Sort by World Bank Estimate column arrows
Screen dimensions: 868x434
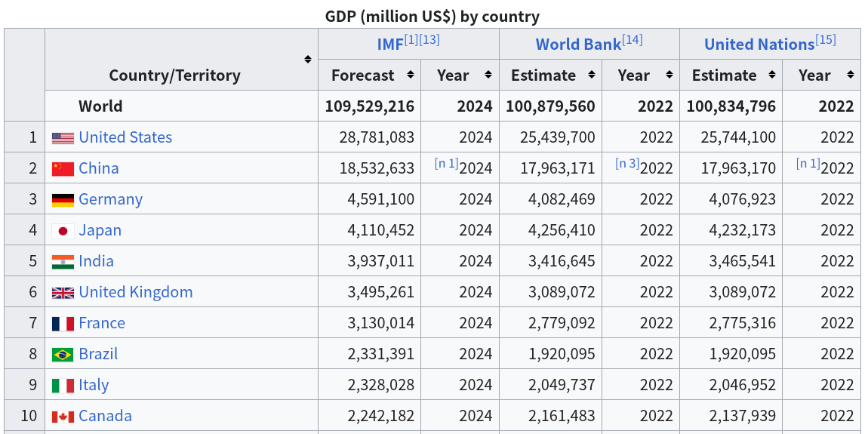click(591, 75)
